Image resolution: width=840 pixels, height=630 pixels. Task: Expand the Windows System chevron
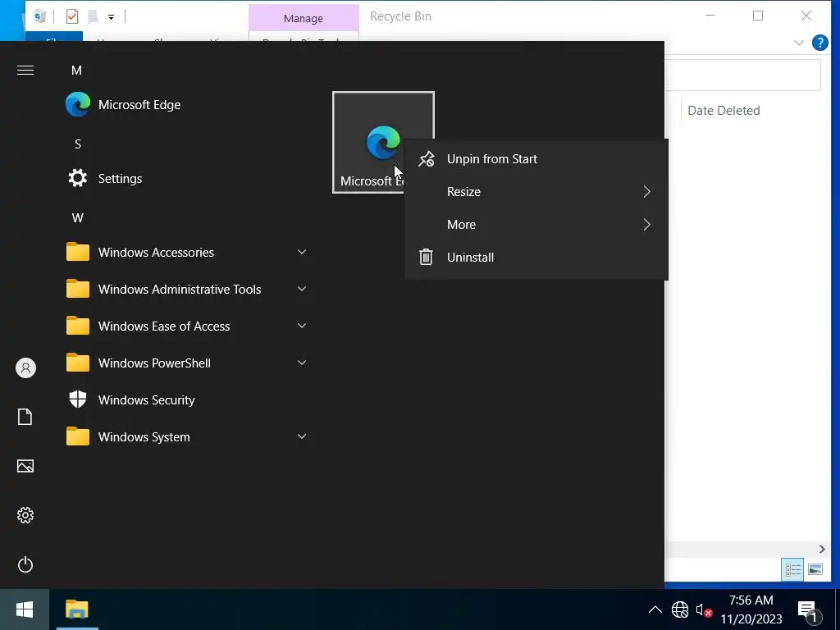pyautogui.click(x=302, y=436)
